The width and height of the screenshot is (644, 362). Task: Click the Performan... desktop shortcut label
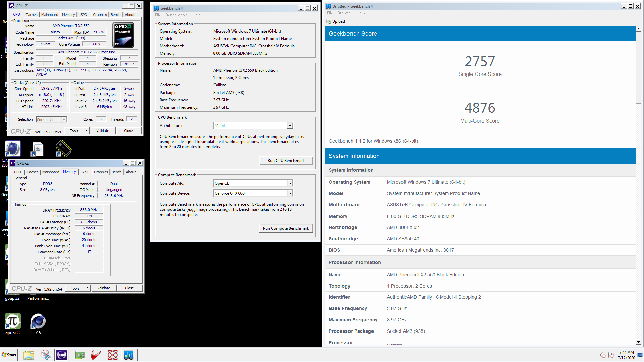point(38,298)
